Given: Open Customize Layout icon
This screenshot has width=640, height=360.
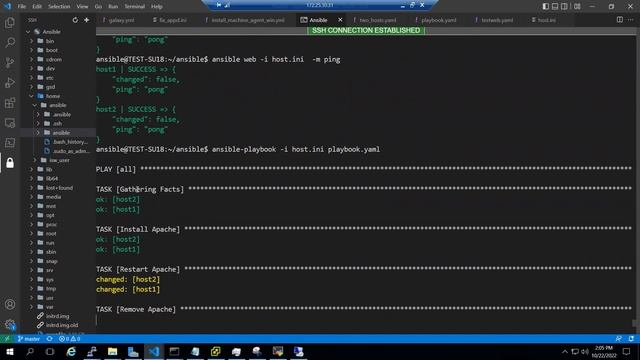Looking at the screenshot, I should click(x=577, y=6).
